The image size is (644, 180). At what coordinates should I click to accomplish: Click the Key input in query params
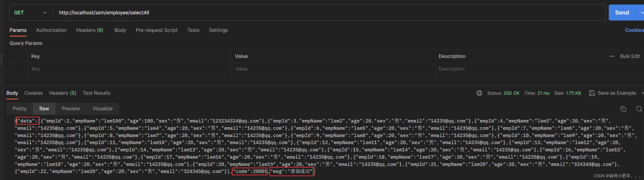click(129, 69)
